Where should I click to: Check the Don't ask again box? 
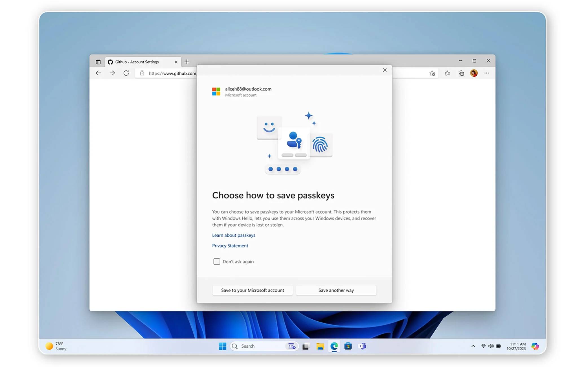click(217, 262)
